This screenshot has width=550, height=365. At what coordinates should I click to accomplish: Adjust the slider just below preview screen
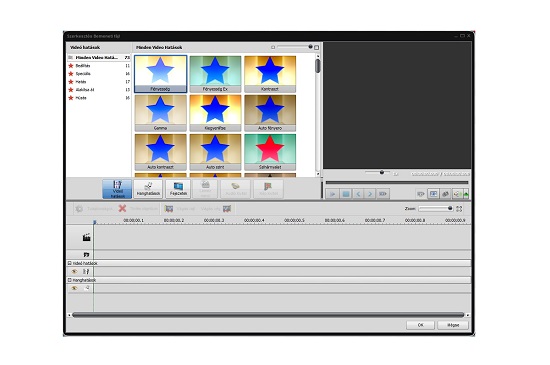378,172
